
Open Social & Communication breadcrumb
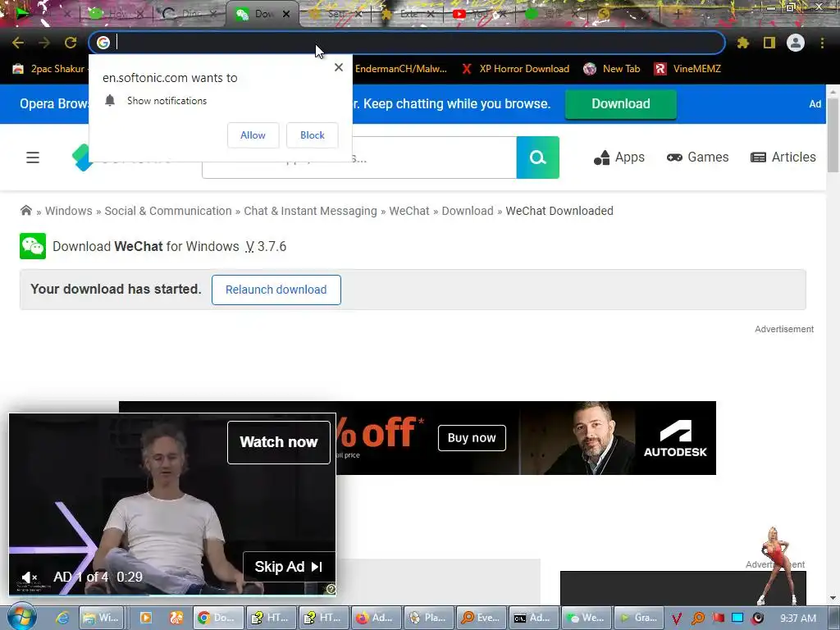coord(168,211)
